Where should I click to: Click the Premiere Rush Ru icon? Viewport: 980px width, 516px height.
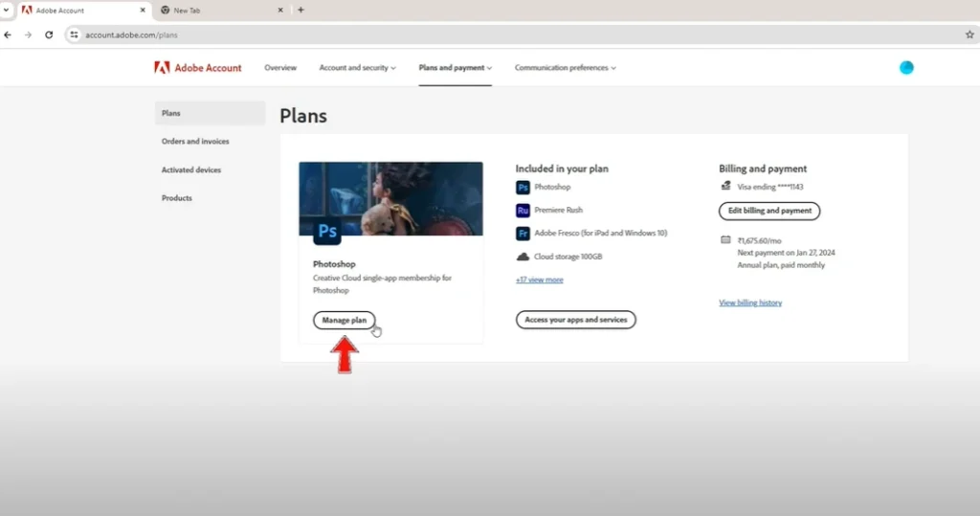523,211
